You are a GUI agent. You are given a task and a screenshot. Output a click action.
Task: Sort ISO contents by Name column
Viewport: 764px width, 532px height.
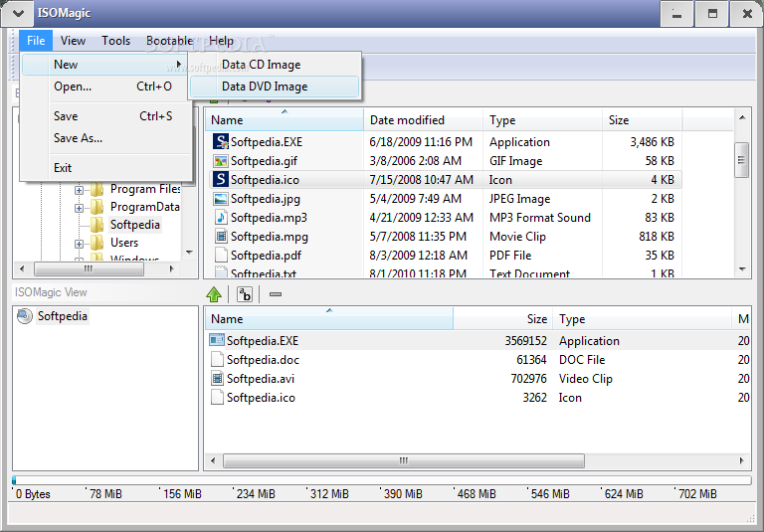pyautogui.click(x=329, y=319)
